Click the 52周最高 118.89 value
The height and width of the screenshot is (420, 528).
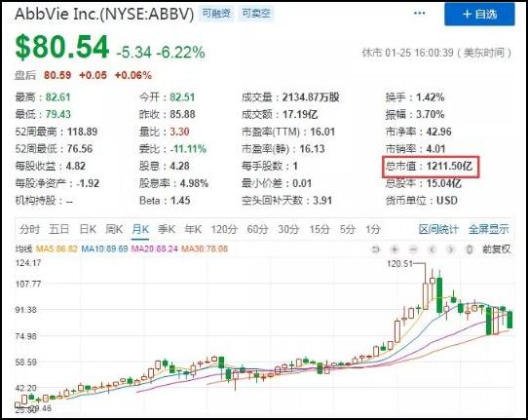pos(82,132)
